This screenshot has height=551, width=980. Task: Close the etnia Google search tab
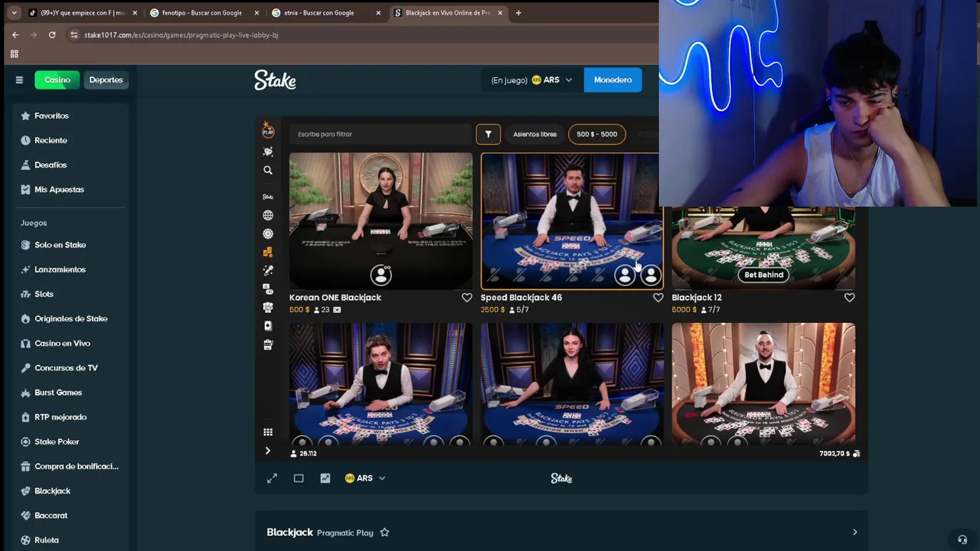coord(378,12)
